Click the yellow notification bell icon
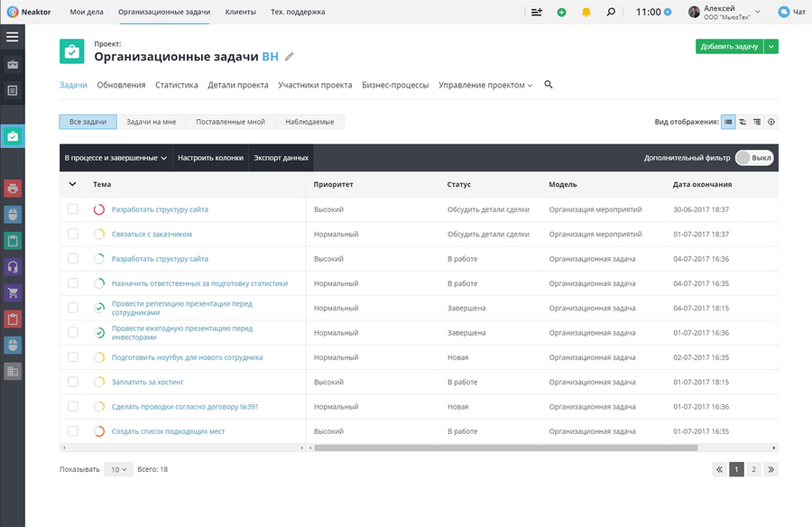Screen dimensions: 812x527 [586, 12]
